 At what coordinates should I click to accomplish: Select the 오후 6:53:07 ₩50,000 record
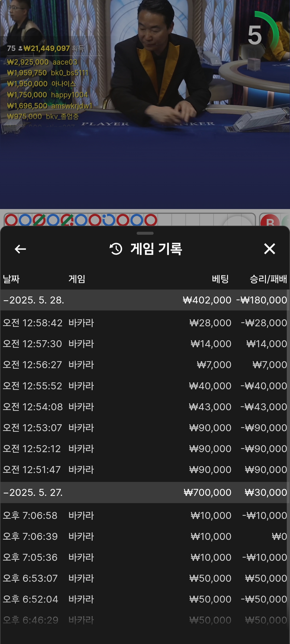click(x=145, y=578)
